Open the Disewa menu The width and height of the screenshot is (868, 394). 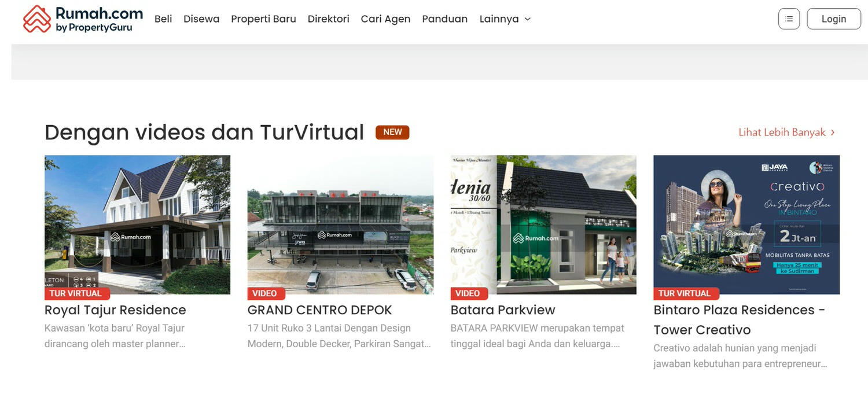[201, 19]
